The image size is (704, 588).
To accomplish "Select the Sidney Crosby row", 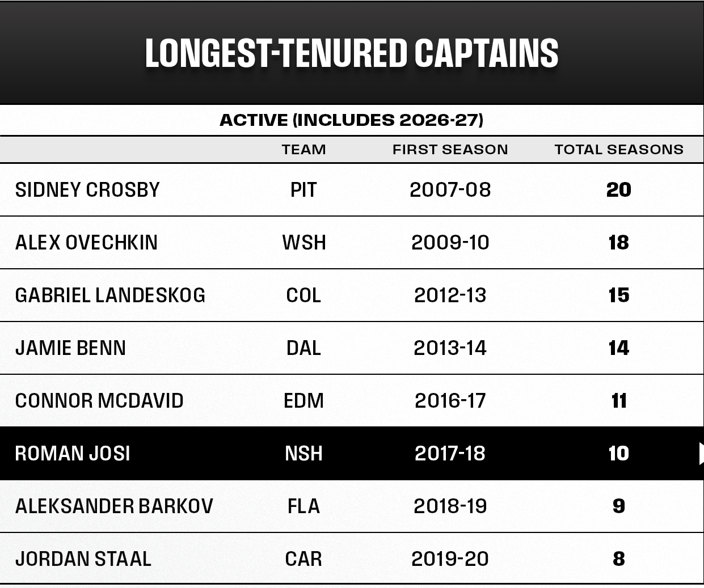I will tap(352, 190).
